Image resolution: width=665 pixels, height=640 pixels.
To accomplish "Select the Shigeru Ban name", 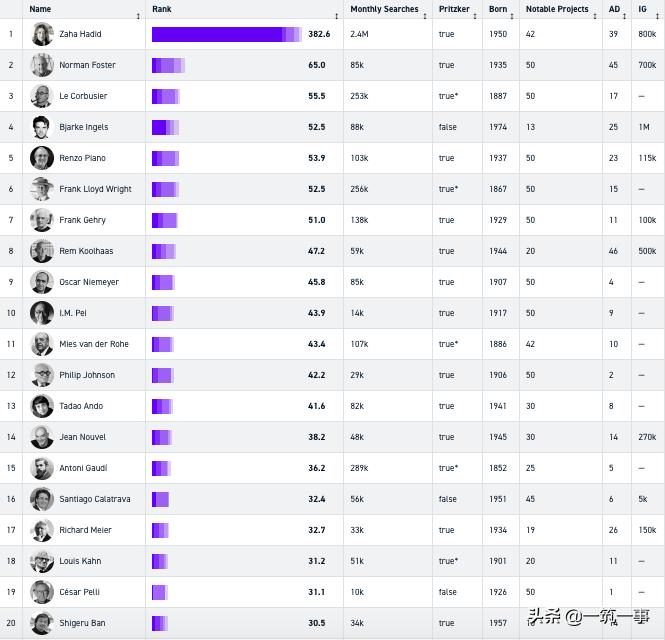I will coord(82,623).
